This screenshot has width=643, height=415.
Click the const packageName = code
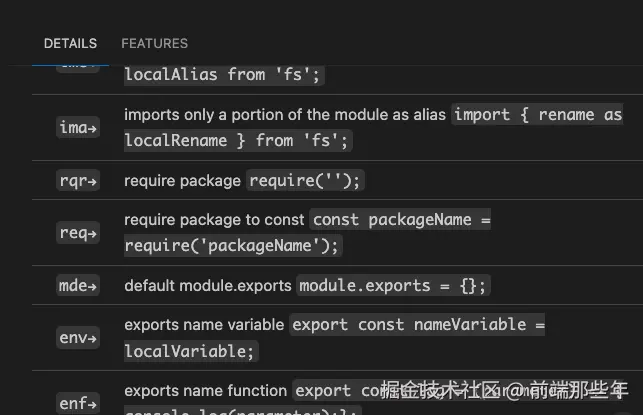[400, 219]
